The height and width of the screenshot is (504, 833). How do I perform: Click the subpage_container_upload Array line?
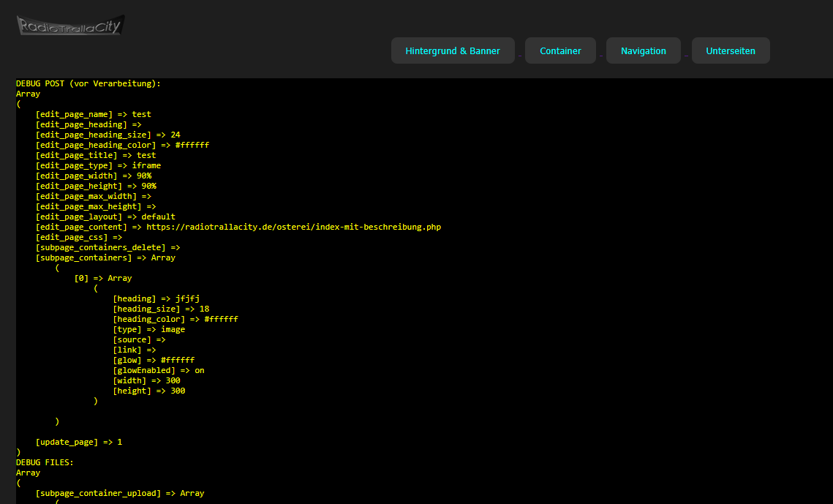(119, 494)
